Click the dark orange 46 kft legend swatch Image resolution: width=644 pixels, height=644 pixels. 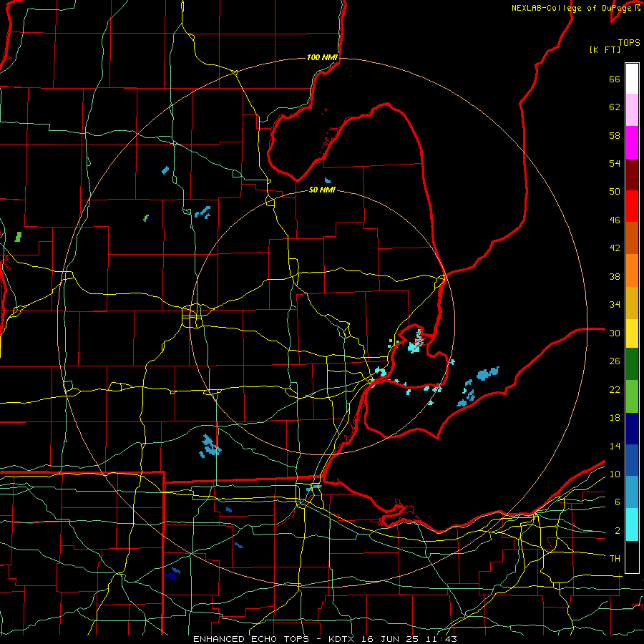[632, 238]
